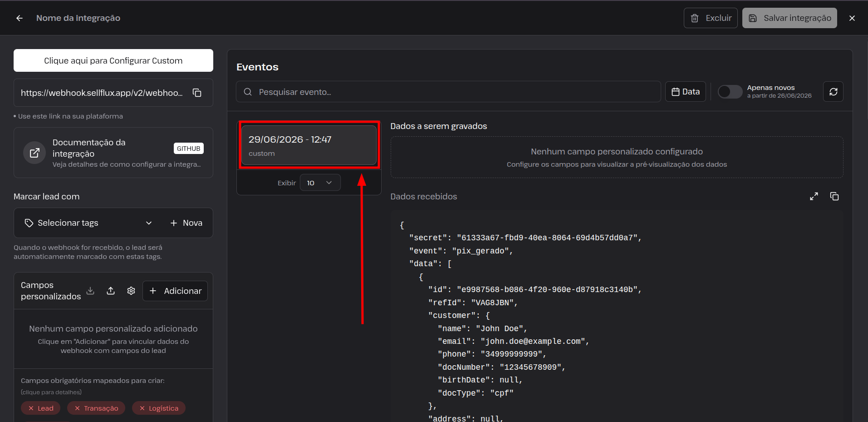Open custom fields settings gear
868x422 pixels.
click(x=131, y=291)
